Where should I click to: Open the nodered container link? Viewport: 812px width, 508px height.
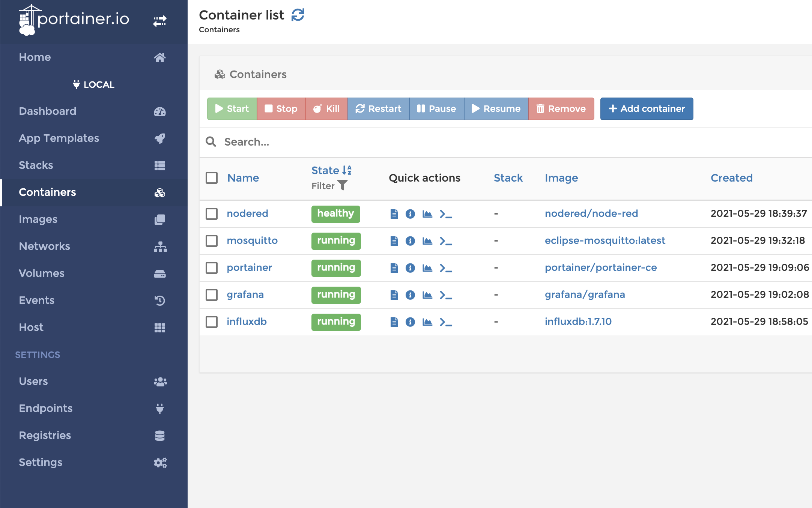click(247, 213)
